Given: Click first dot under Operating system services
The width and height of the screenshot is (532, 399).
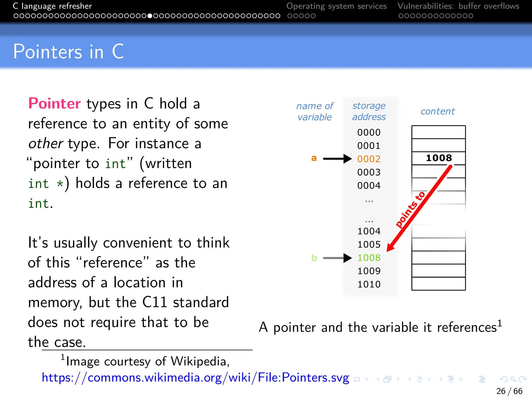Looking at the screenshot, I should [x=290, y=16].
